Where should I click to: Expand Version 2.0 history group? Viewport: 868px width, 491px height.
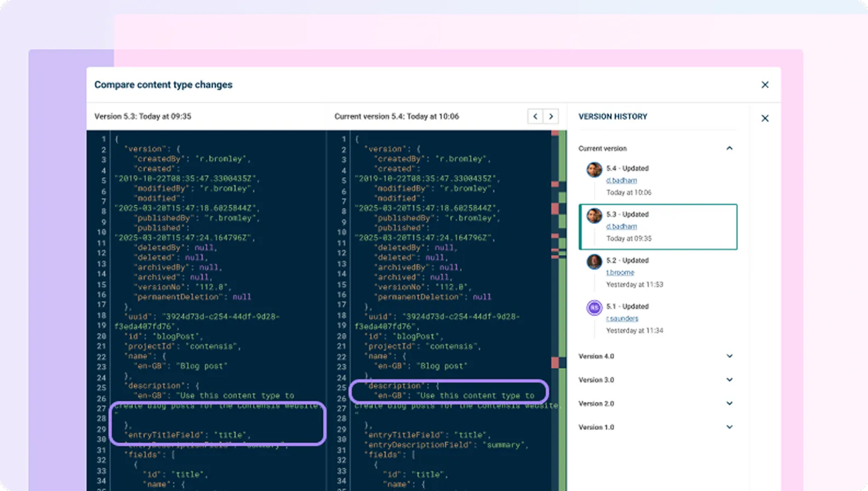(729, 403)
